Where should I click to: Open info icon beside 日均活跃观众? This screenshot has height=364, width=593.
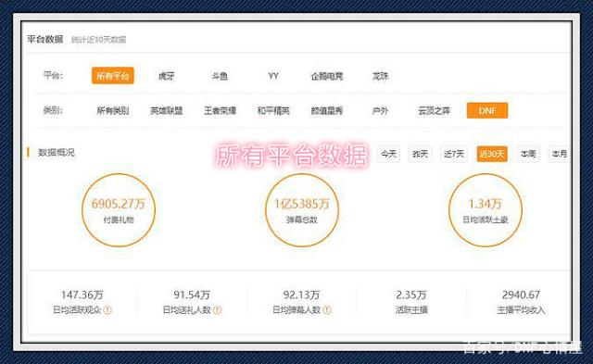[107, 310]
